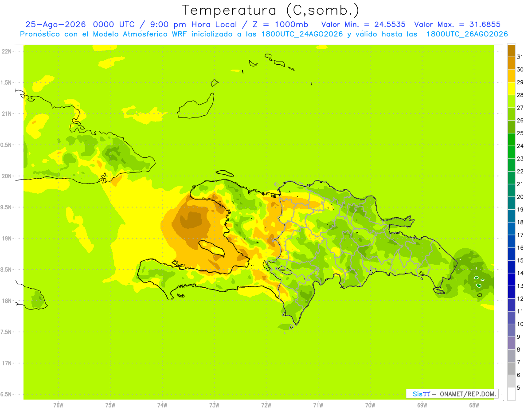532x411 pixels.
Task: Click the colorbar swatch between 24 and 25
Action: point(511,140)
